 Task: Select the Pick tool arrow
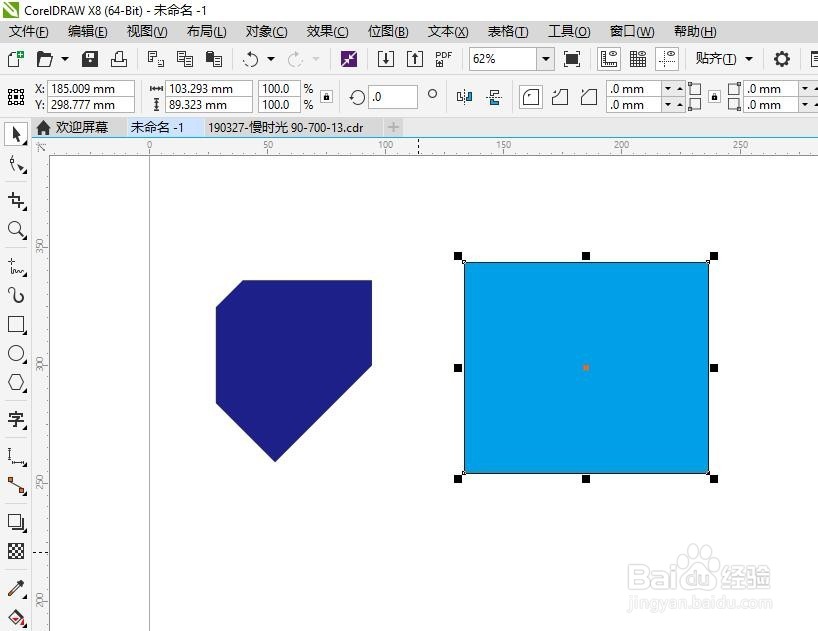click(x=16, y=135)
